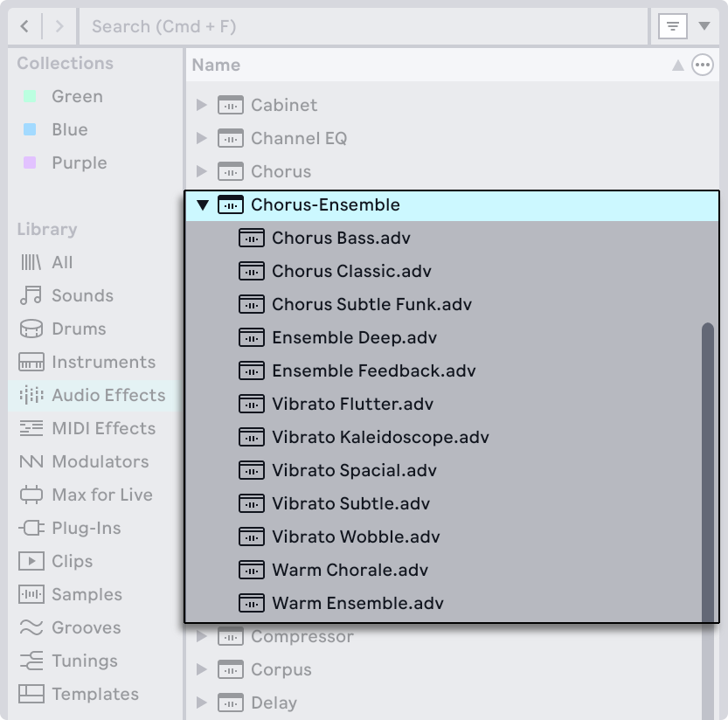Click the Plug-Ins plug icon
The height and width of the screenshot is (720, 728).
pos(31,528)
